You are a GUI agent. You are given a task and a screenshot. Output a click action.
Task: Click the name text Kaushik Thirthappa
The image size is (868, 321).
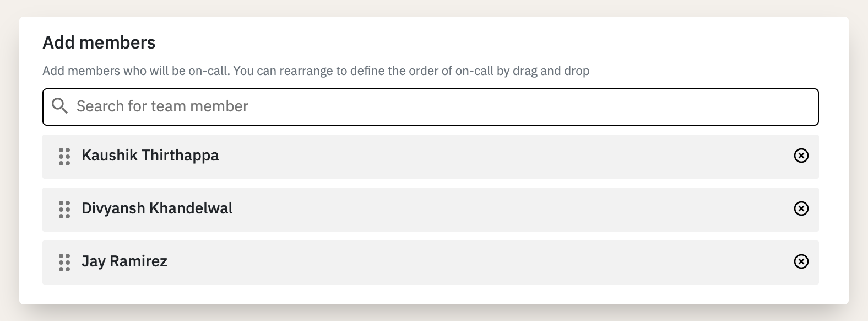(150, 156)
